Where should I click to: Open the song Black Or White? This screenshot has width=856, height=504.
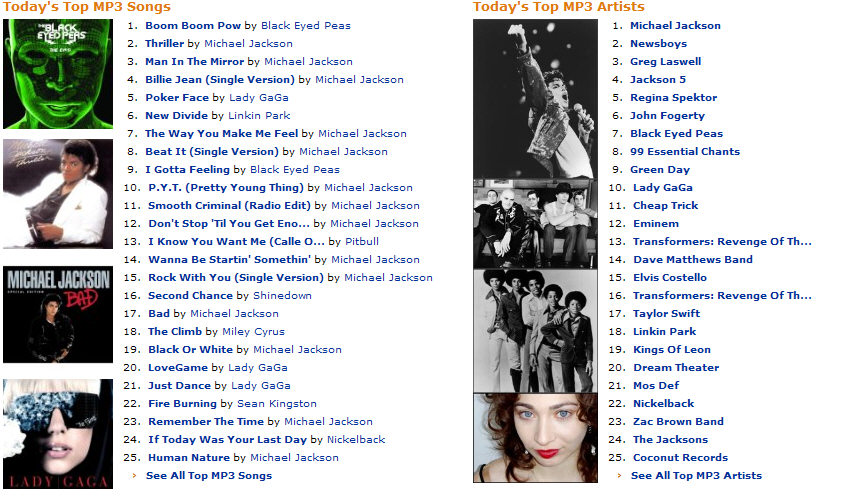(191, 350)
